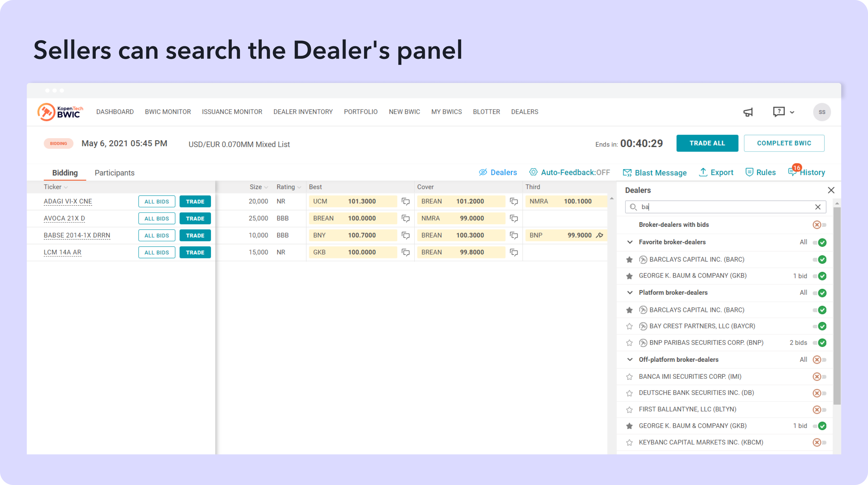The height and width of the screenshot is (485, 868).
Task: Open the BABSE 2014-1X DRRN ticker link
Action: click(77, 235)
